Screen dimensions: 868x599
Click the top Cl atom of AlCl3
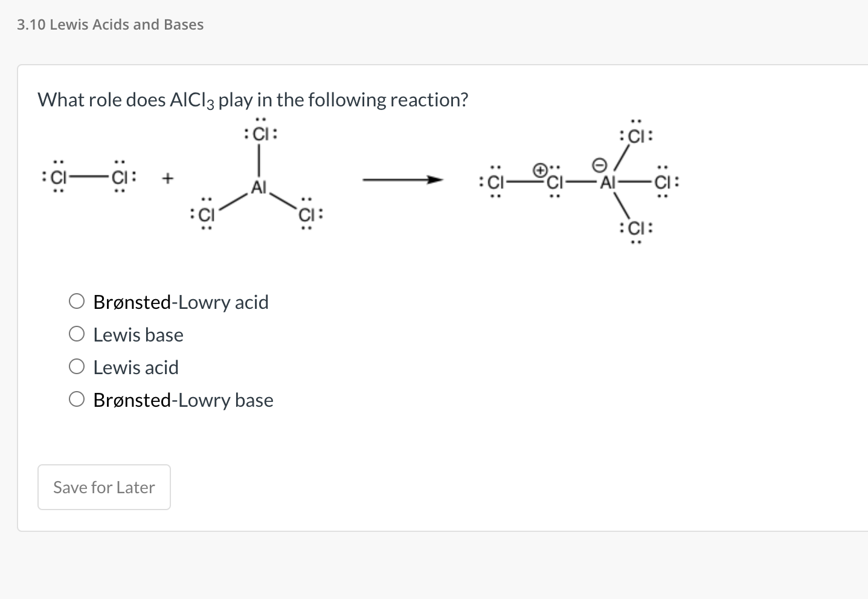259,134
